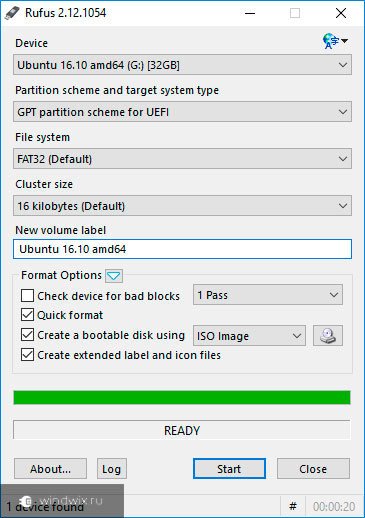
Task: Open the 1 Pass dropdown
Action: [268, 295]
